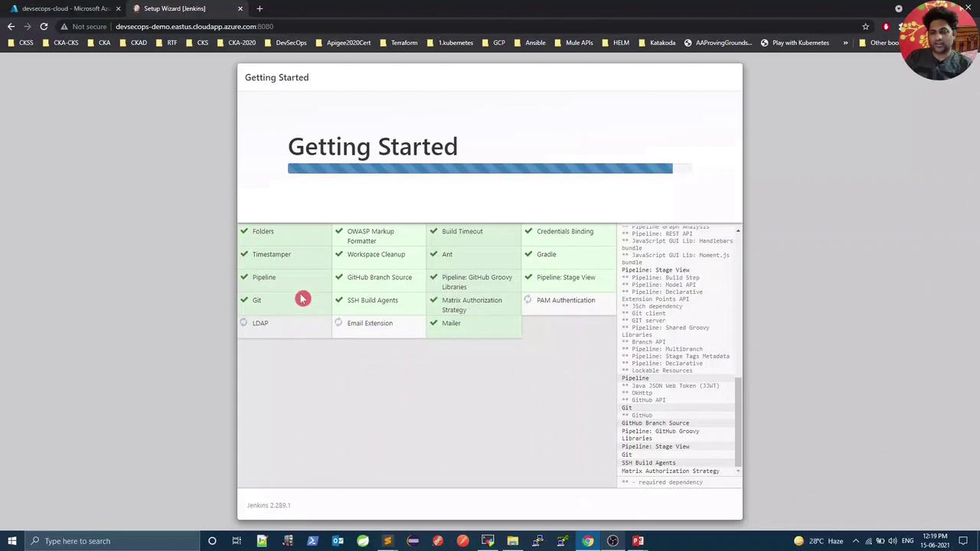Viewport: 980px width, 551px height.
Task: Click the volume icon in system tray
Action: coord(893,541)
